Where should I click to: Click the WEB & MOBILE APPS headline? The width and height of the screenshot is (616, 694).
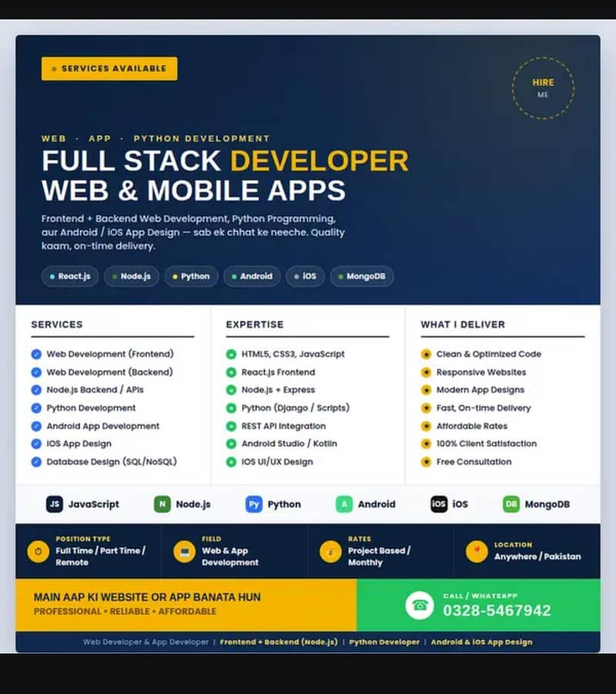click(x=193, y=190)
